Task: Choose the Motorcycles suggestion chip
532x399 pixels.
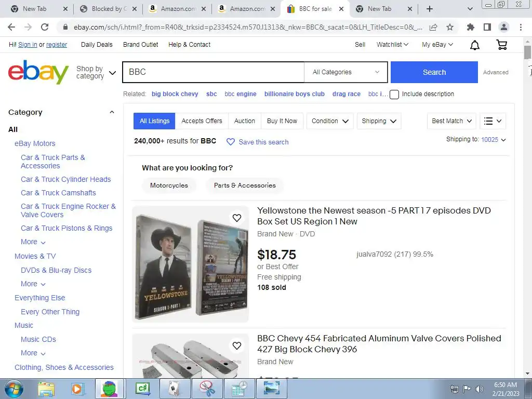Action: tap(169, 185)
